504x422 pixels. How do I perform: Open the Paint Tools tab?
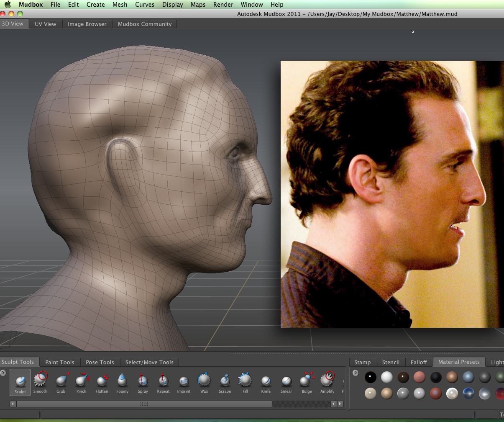(60, 362)
